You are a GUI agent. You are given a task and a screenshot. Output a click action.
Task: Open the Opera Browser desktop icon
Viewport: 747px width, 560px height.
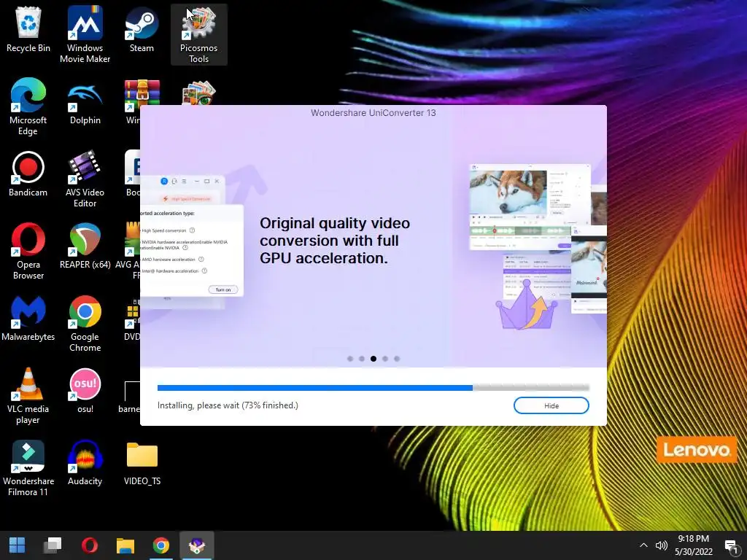coord(28,252)
